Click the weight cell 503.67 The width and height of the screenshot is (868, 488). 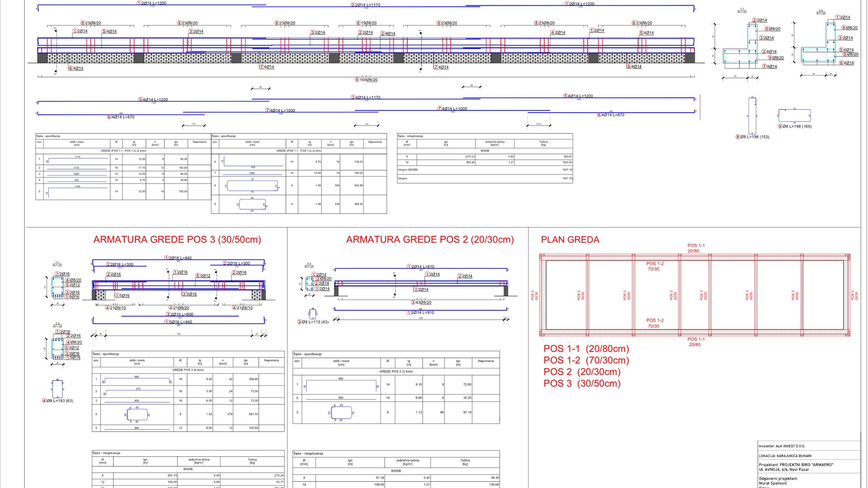tap(568, 157)
